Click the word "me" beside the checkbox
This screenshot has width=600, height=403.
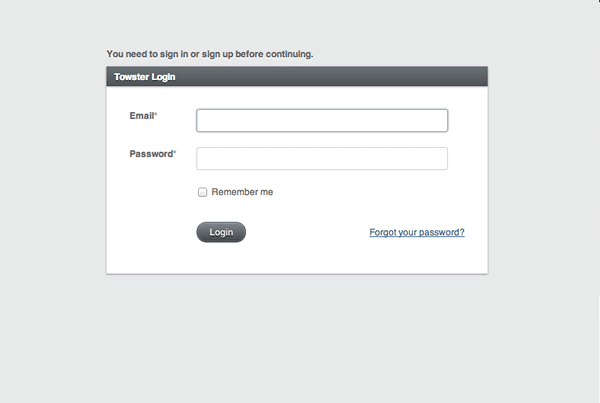click(x=265, y=192)
